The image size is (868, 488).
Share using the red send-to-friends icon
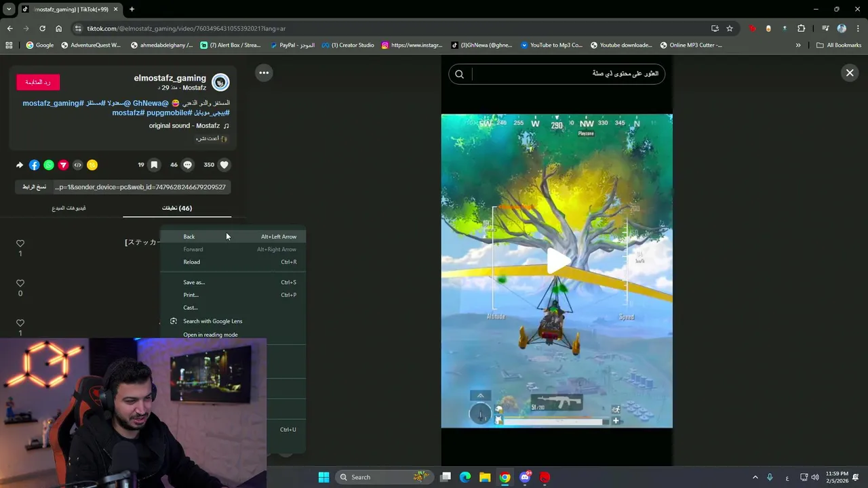coord(63,165)
